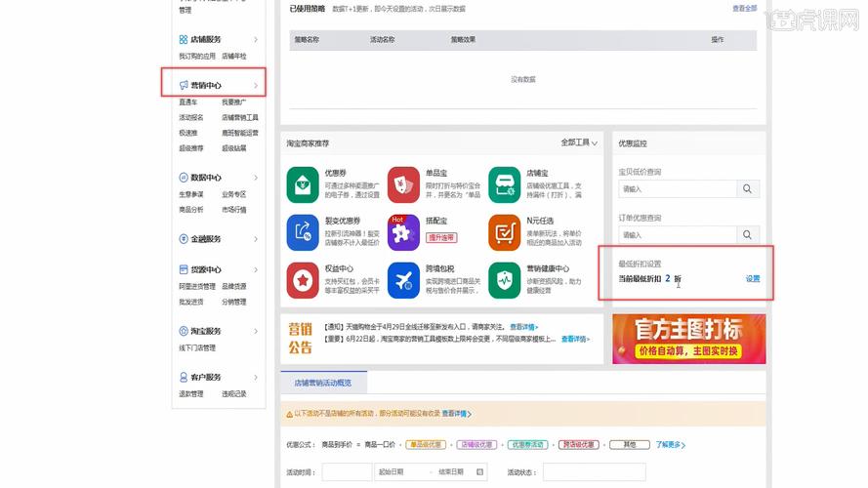Viewport: 868px width, 488px height.
Task: Click calendar icon in the date range field
Action: [x=480, y=472]
